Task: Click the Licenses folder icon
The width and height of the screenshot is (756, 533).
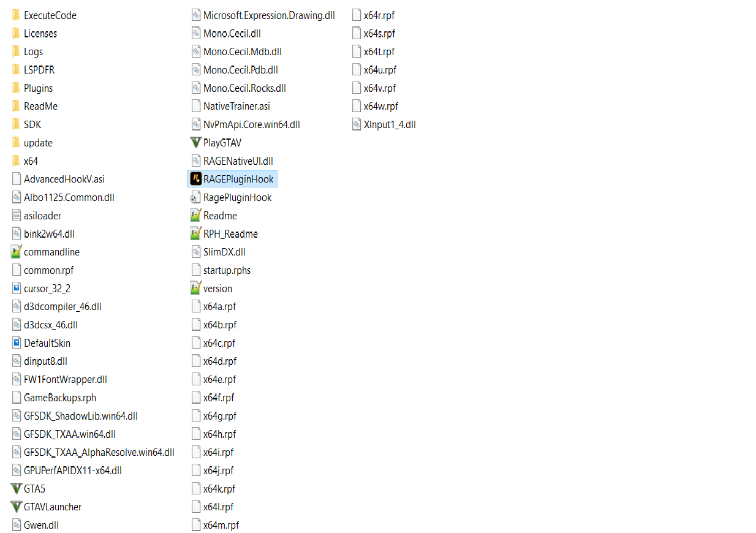Action: [17, 34]
